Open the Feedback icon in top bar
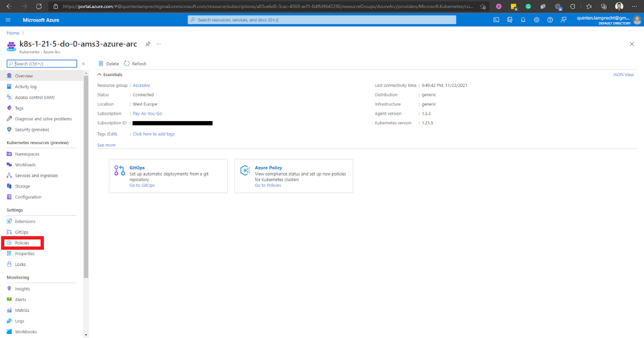Viewport: 644px width, 338px height. pyautogui.click(x=563, y=20)
